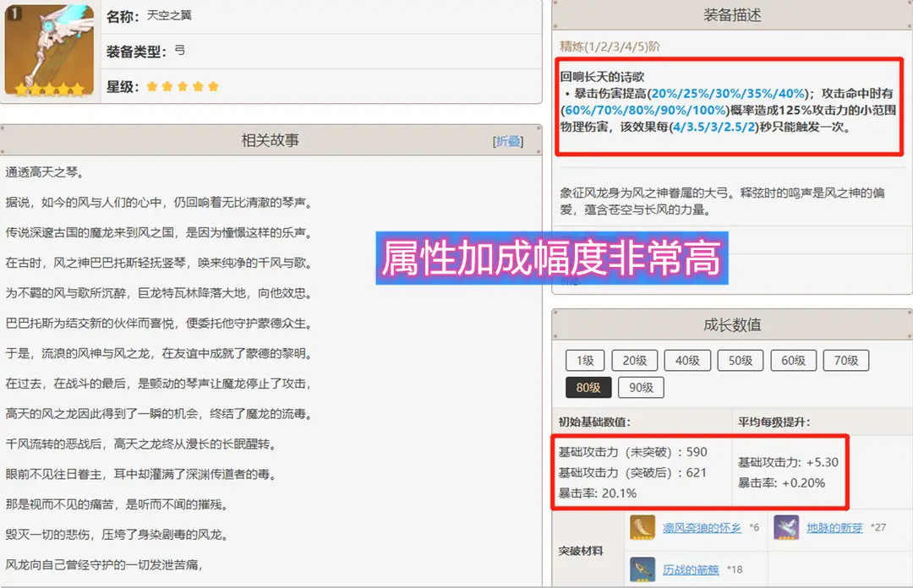Screen dimensions: 913x588
Task: Click the wolf fang material icon
Action: [x=642, y=527]
